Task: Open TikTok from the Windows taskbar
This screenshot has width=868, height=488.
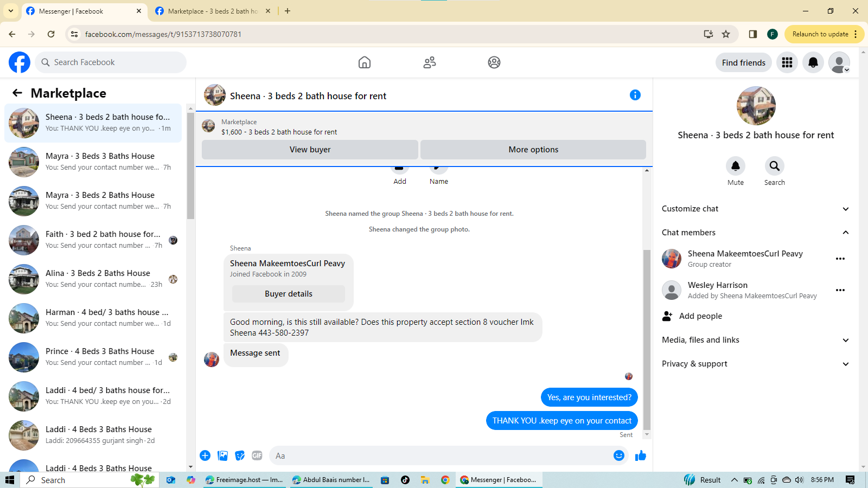Action: click(x=405, y=480)
